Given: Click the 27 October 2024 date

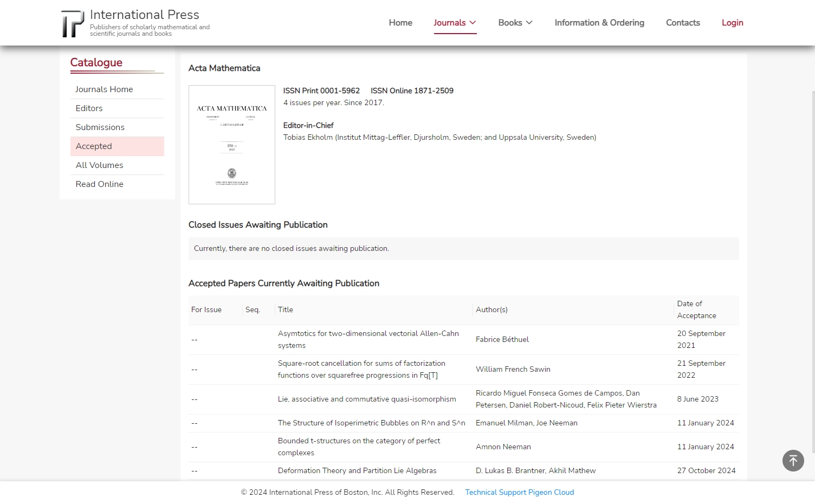Looking at the screenshot, I should (707, 471).
